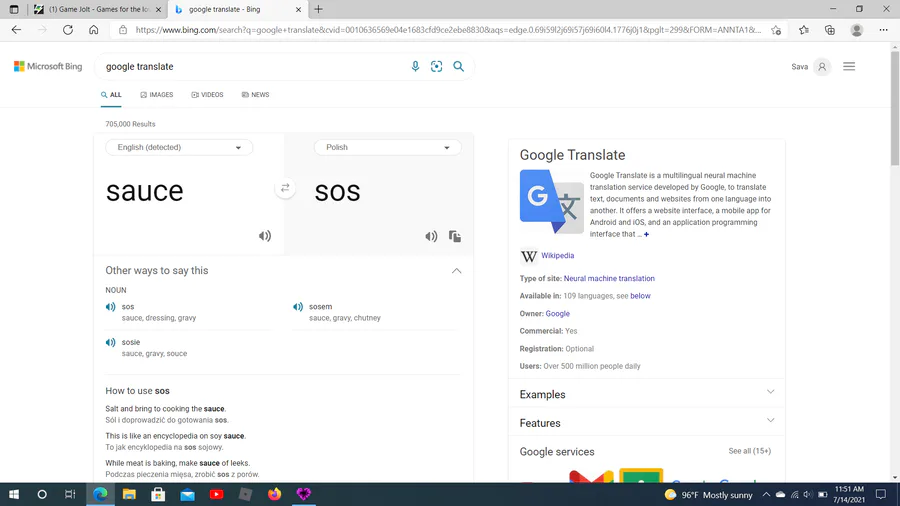Open the vertical tabs panel icon
The image size is (900, 506).
tap(14, 9)
